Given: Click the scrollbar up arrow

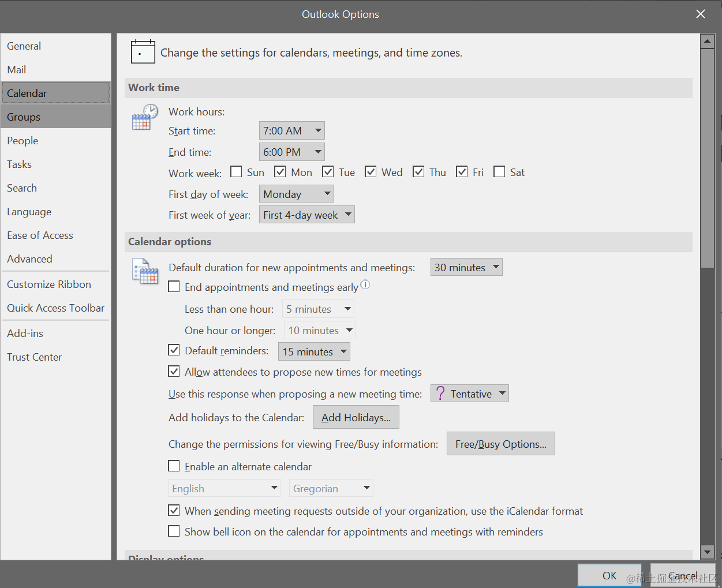Looking at the screenshot, I should tap(708, 42).
